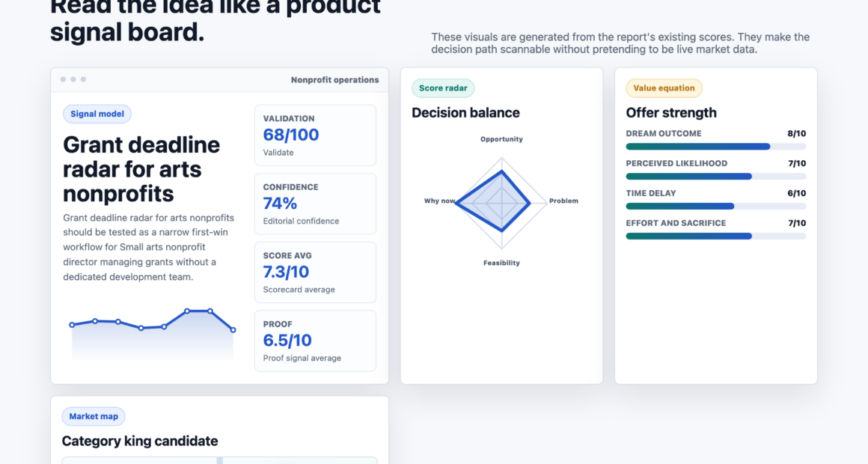868x464 pixels.
Task: Click the Signal model badge
Action: pyautogui.click(x=97, y=114)
